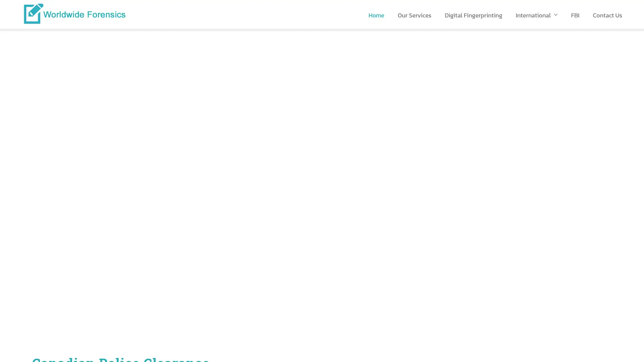Click the Canadian Police Clearance heading

click(x=121, y=359)
